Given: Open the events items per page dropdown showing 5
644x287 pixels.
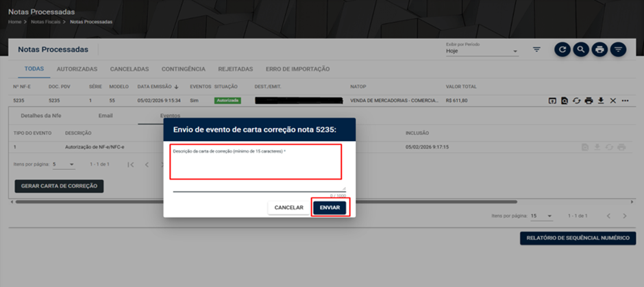Looking at the screenshot, I should click(63, 164).
